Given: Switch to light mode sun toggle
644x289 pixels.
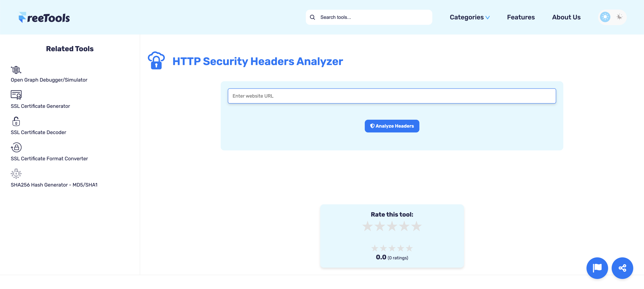Looking at the screenshot, I should coord(605,17).
